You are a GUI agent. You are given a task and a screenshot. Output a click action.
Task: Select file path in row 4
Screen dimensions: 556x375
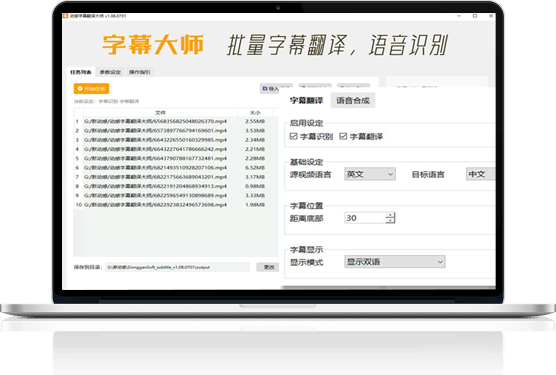click(x=155, y=149)
